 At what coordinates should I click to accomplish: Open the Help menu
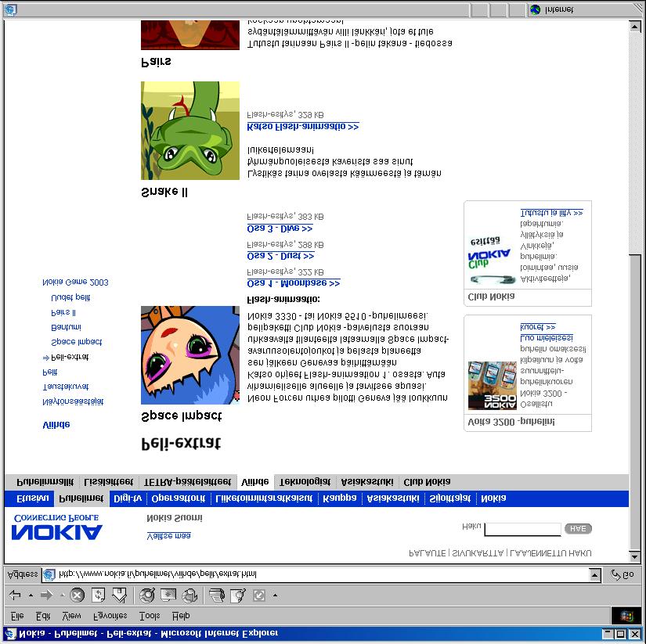(x=181, y=616)
